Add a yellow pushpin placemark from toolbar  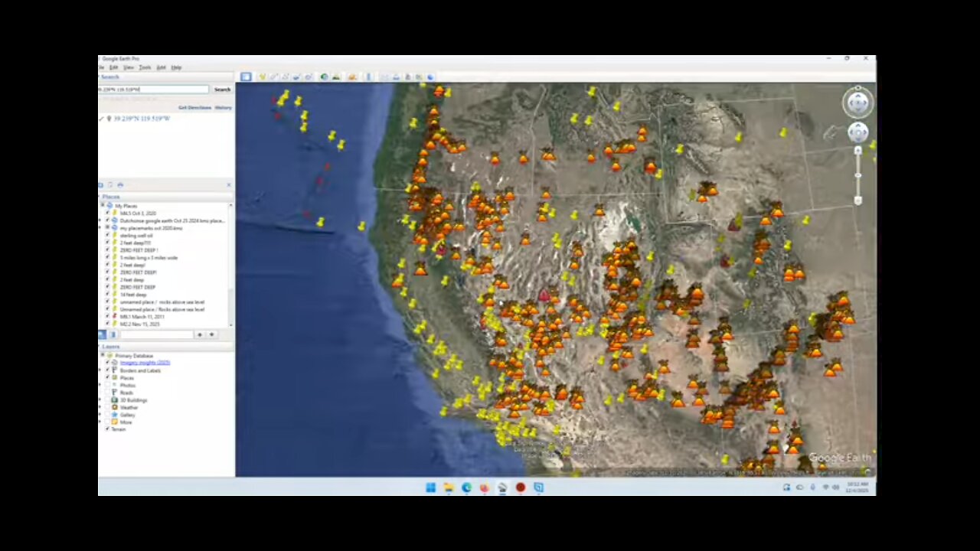click(262, 77)
